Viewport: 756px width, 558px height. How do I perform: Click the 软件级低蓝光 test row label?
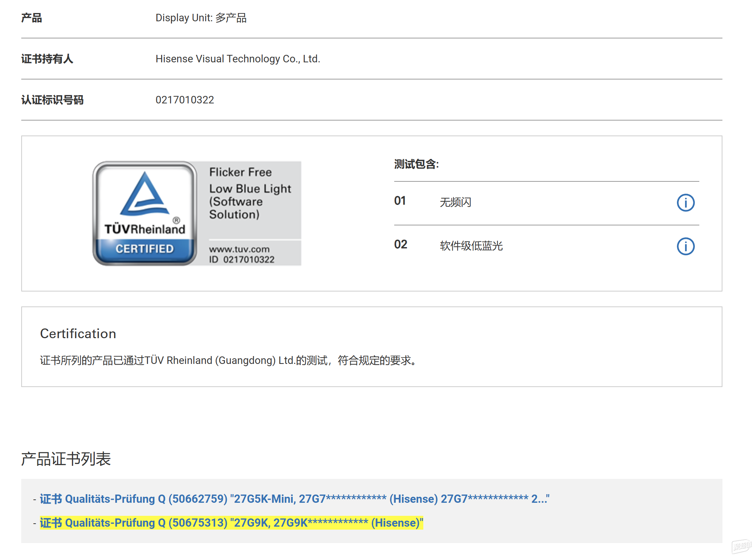tap(471, 246)
